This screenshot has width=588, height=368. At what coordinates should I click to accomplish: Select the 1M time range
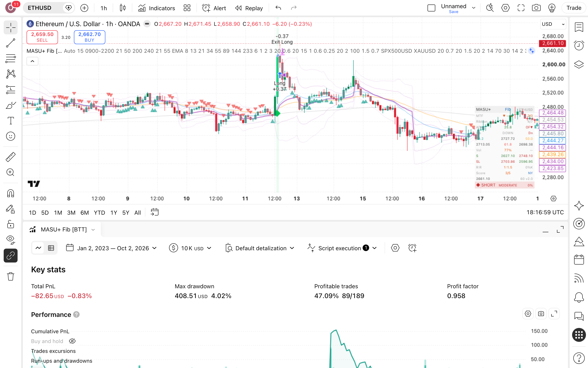point(58,213)
